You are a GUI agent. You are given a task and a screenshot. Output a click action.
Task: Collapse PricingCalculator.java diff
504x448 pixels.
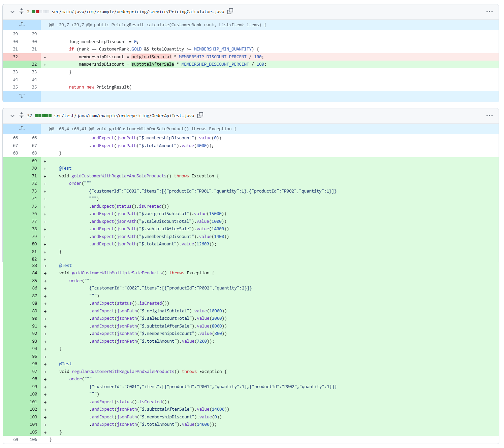(x=12, y=12)
